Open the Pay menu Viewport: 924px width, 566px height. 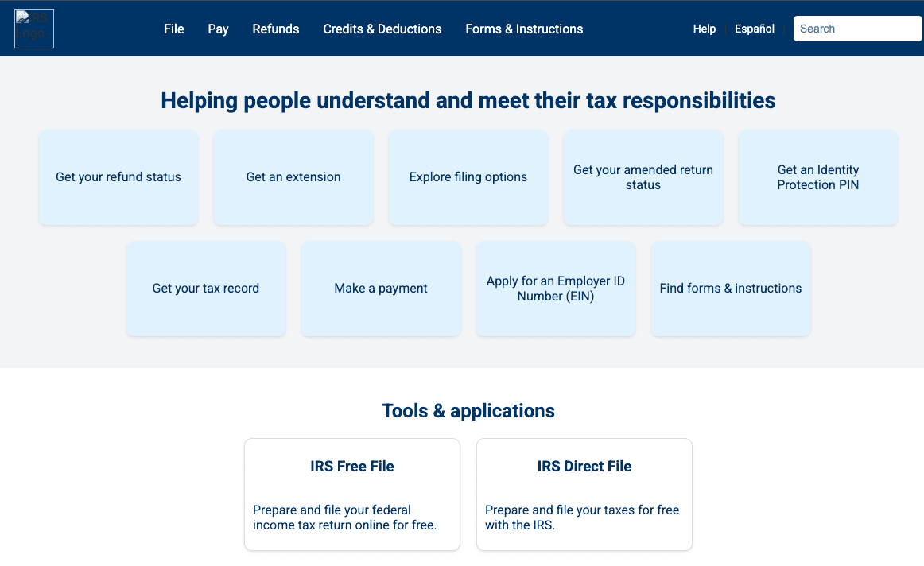[x=218, y=29]
